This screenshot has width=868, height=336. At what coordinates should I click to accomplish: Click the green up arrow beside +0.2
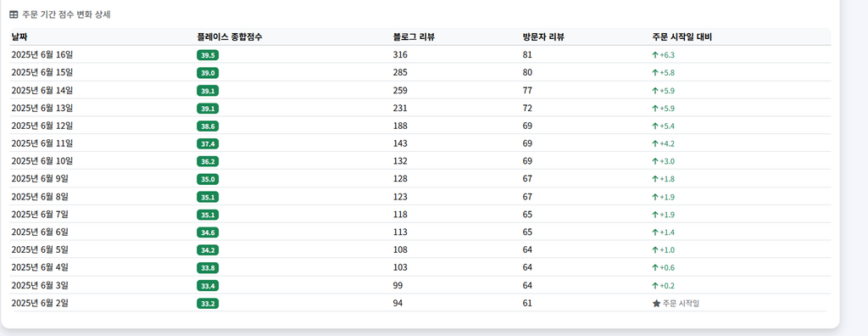pyautogui.click(x=655, y=286)
